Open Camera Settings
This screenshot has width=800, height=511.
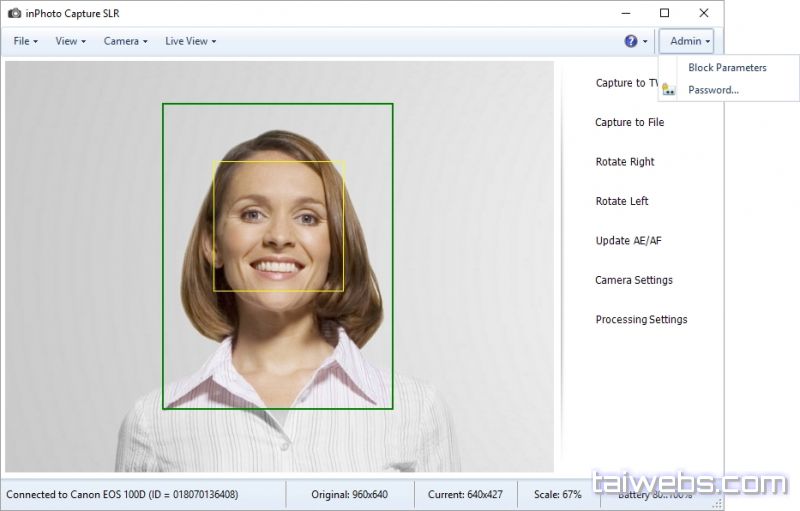coord(634,280)
